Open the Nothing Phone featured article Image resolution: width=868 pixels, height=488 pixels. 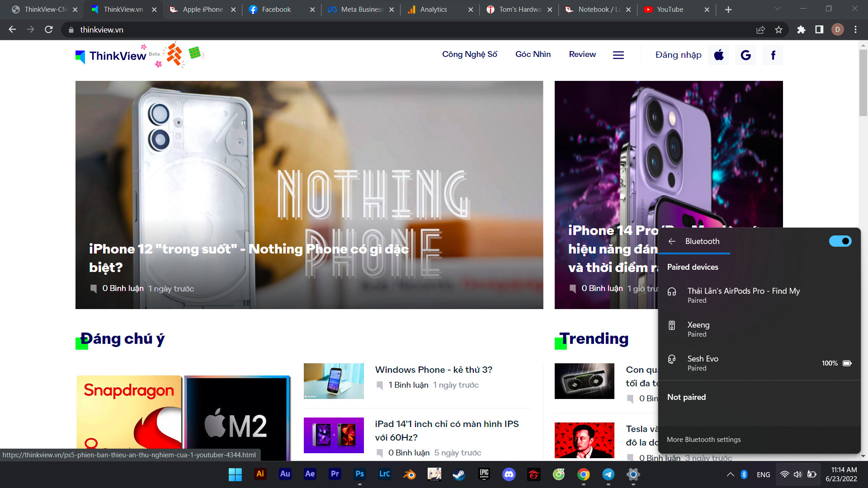tap(309, 195)
